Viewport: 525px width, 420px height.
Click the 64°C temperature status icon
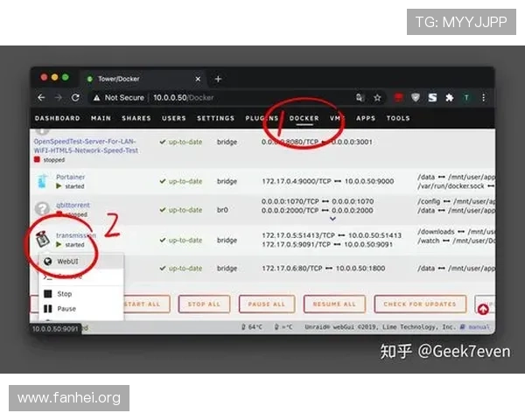click(x=243, y=327)
